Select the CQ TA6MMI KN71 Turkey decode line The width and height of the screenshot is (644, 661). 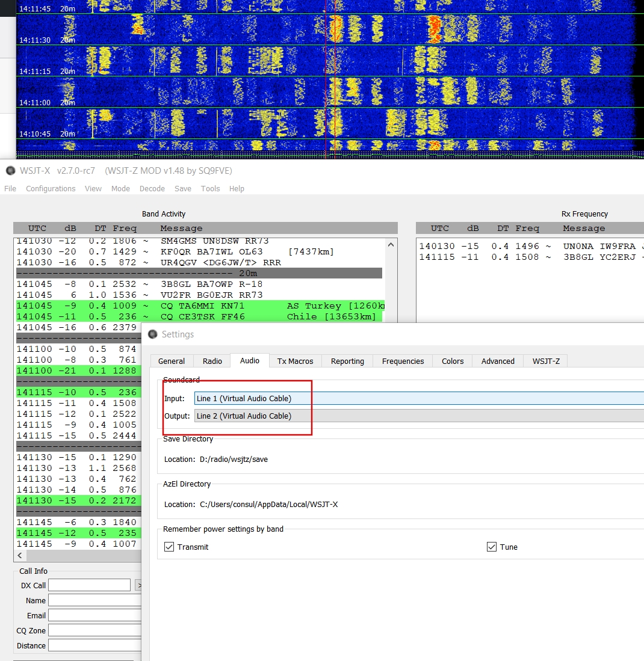click(199, 306)
